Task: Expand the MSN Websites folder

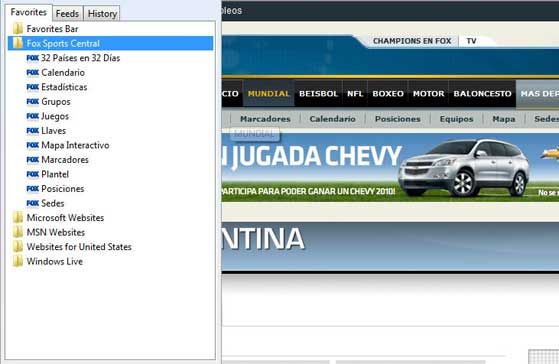Action: coord(56,232)
